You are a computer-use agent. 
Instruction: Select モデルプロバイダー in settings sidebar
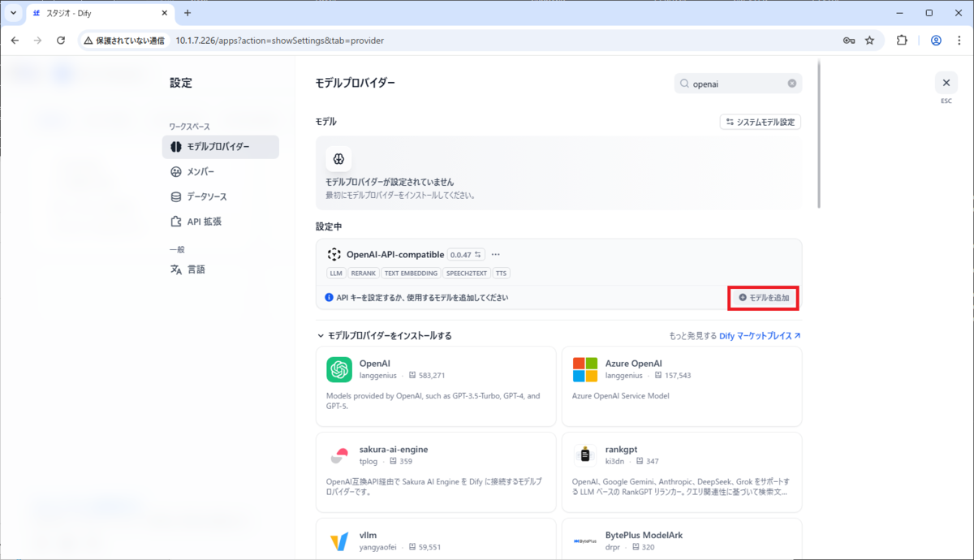coord(221,147)
